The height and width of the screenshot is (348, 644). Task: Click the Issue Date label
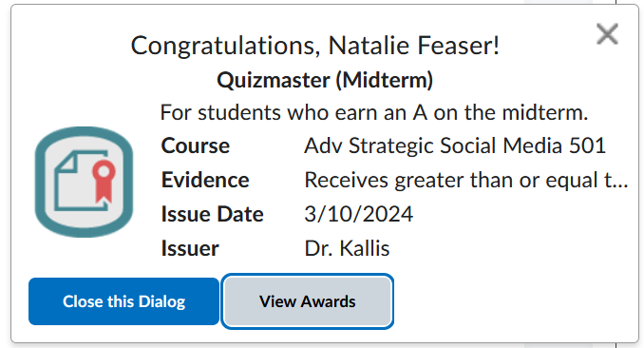[212, 214]
